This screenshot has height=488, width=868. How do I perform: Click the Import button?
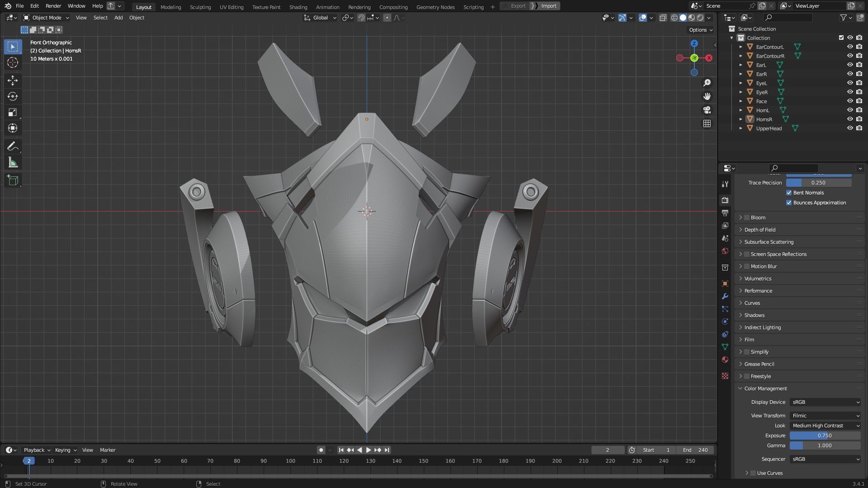click(549, 6)
